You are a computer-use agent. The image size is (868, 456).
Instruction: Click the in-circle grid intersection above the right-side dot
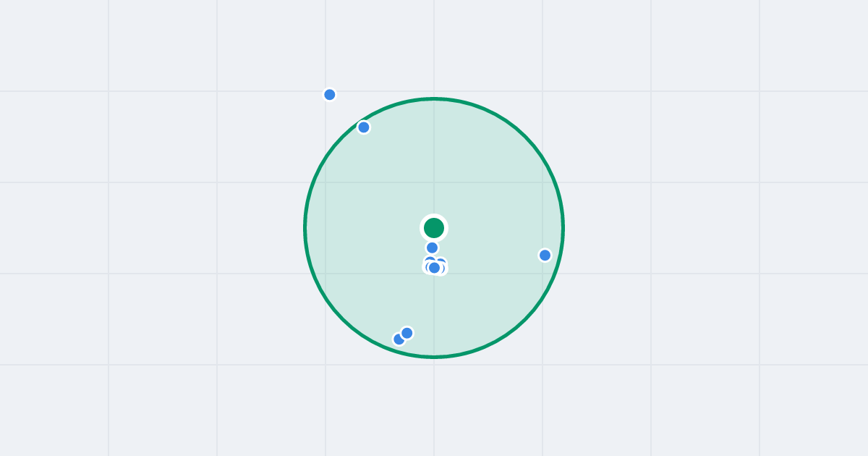coord(542,182)
